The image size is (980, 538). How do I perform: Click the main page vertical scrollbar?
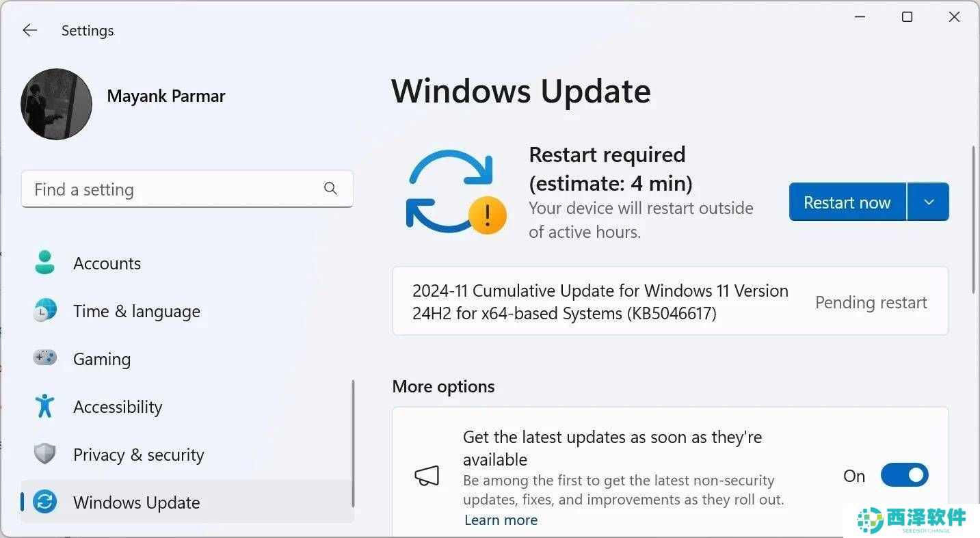[x=973, y=220]
